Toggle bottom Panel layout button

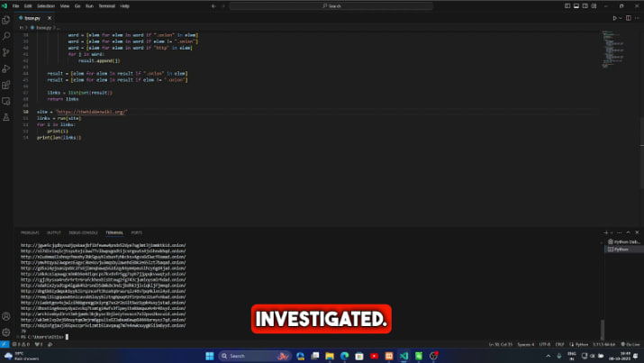click(x=576, y=5)
